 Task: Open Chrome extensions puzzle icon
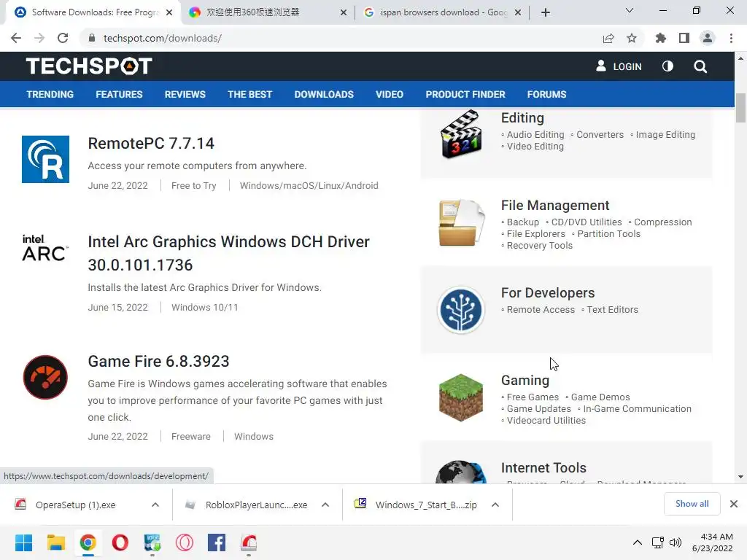coord(661,38)
